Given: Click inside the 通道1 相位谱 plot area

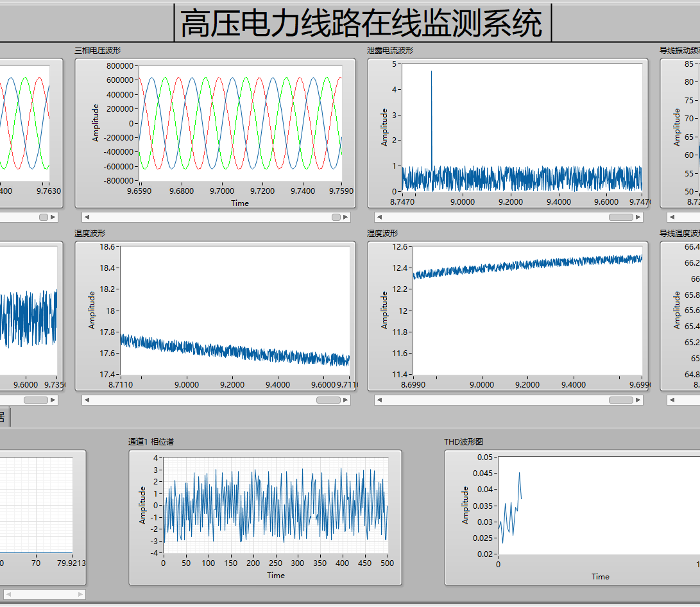Looking at the screenshot, I should [275, 505].
